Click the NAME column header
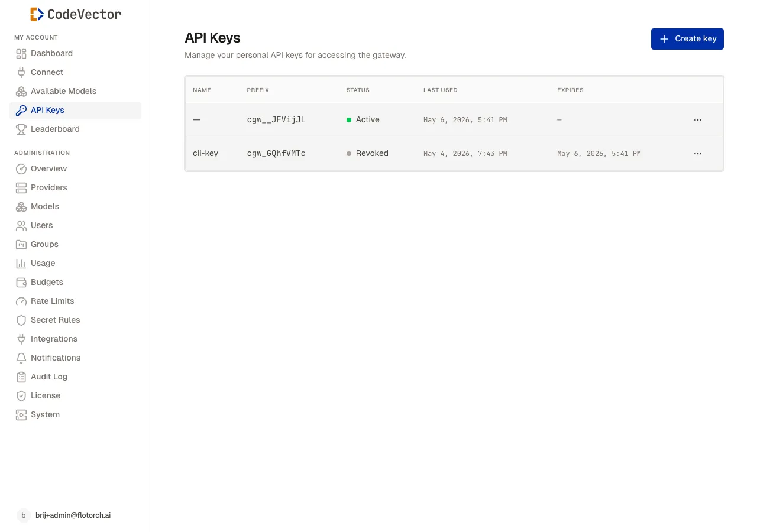The height and width of the screenshot is (532, 757). click(202, 90)
